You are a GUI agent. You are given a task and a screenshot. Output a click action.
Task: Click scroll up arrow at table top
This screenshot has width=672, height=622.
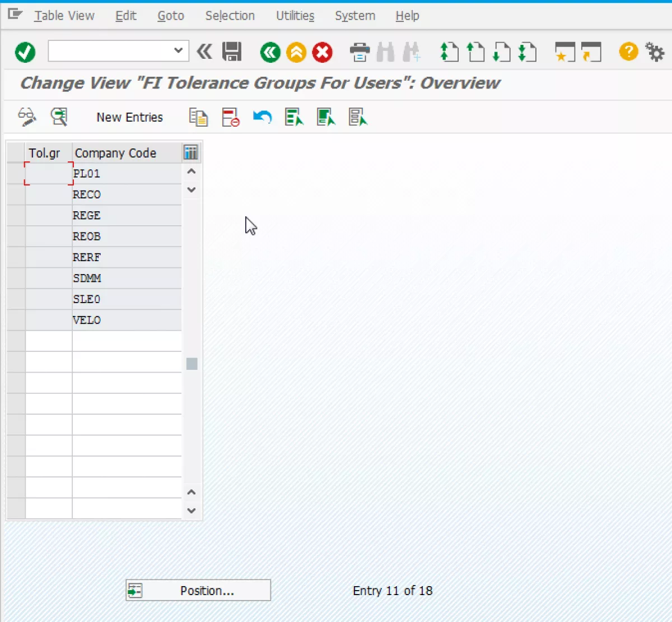[x=192, y=171]
